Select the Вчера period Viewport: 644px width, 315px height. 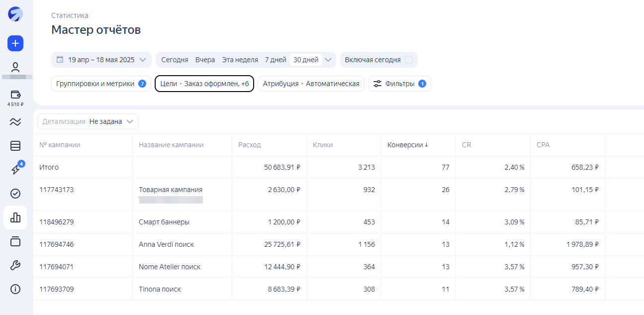(x=205, y=60)
